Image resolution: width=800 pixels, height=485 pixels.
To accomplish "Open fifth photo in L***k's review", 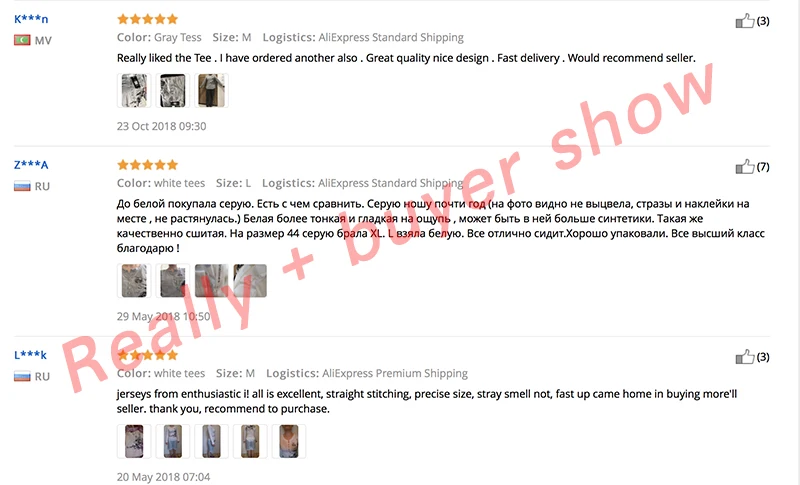I will 289,441.
